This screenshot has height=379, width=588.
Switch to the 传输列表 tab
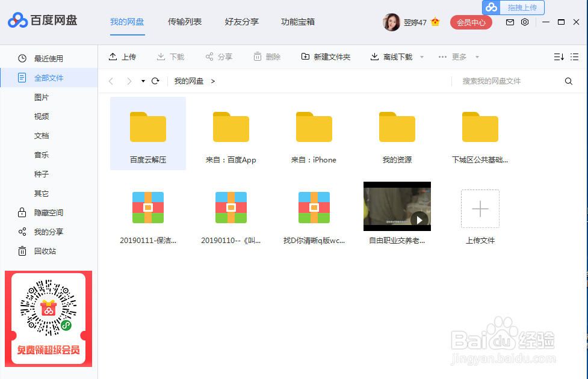[185, 21]
